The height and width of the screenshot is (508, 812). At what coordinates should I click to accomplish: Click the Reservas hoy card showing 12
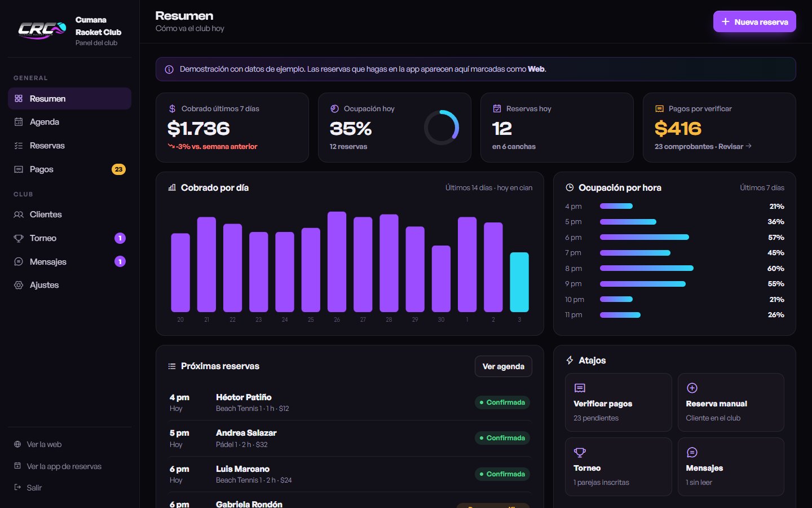[x=557, y=128]
